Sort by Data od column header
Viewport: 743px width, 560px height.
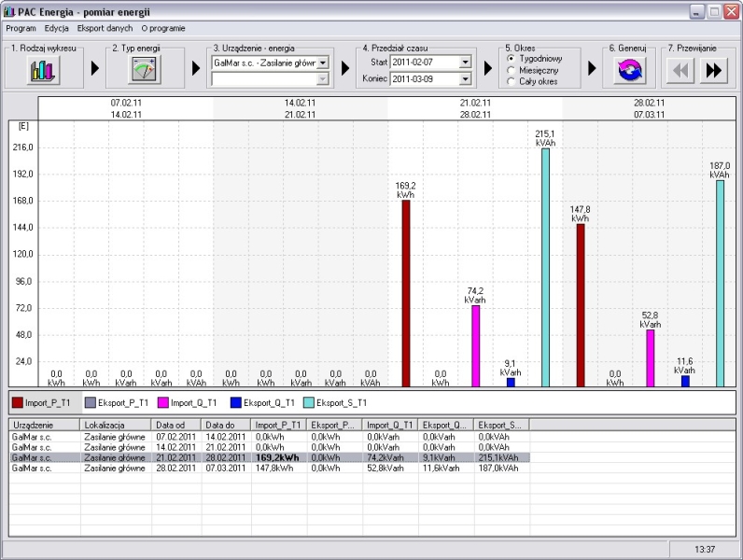(x=176, y=425)
